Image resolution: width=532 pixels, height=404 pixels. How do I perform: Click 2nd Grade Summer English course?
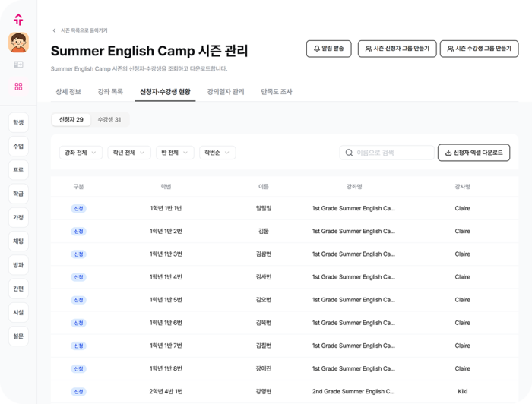pos(353,391)
